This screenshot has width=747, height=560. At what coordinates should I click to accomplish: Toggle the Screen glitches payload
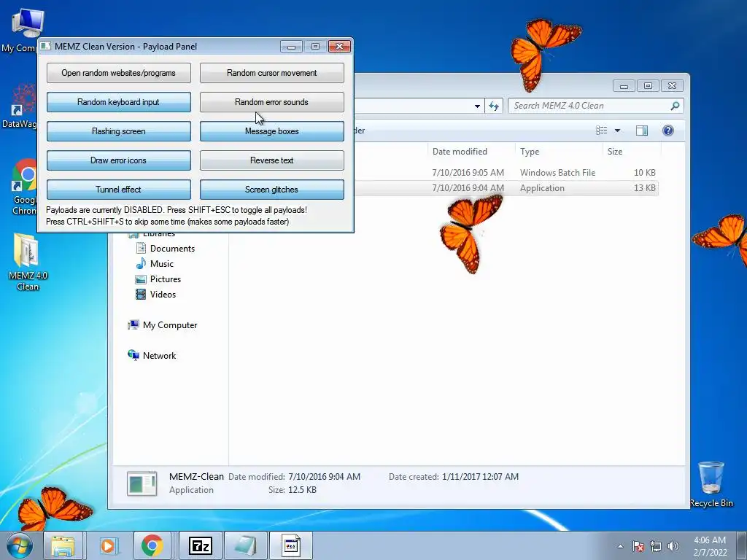271,189
